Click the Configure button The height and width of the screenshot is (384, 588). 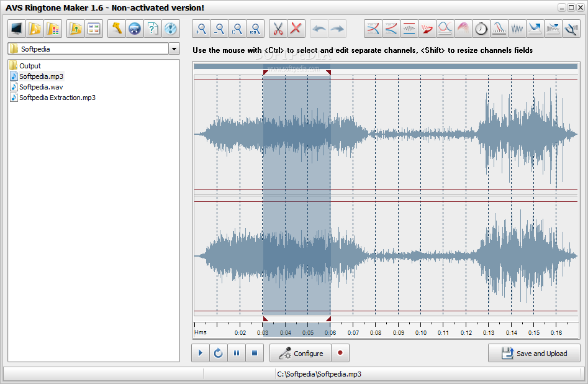(x=301, y=354)
